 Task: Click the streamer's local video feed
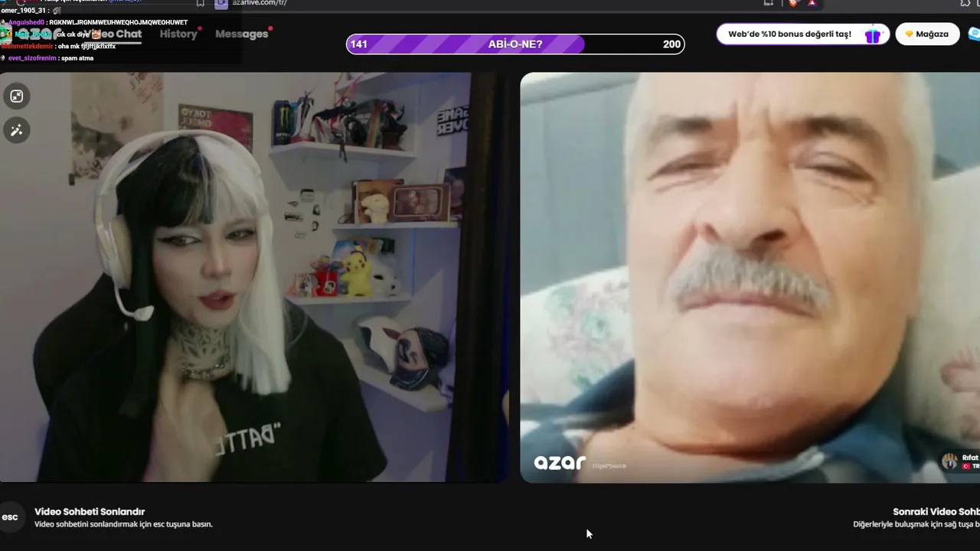[254, 277]
